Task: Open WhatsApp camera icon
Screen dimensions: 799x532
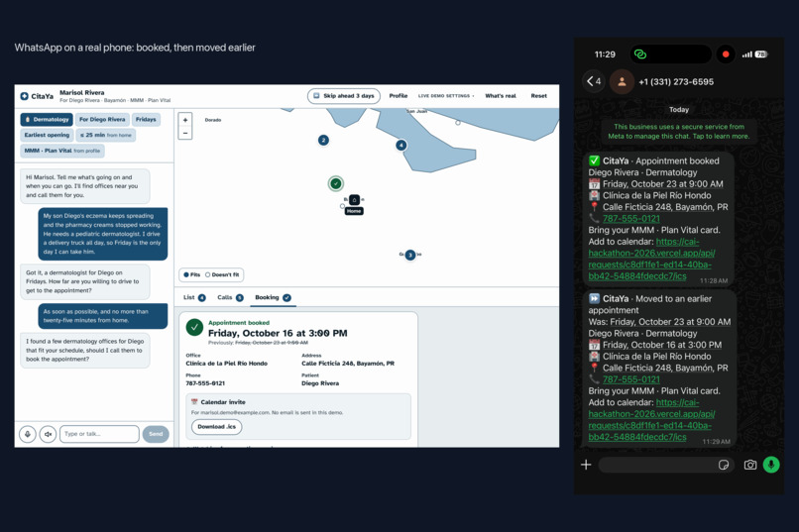Action: (750, 465)
